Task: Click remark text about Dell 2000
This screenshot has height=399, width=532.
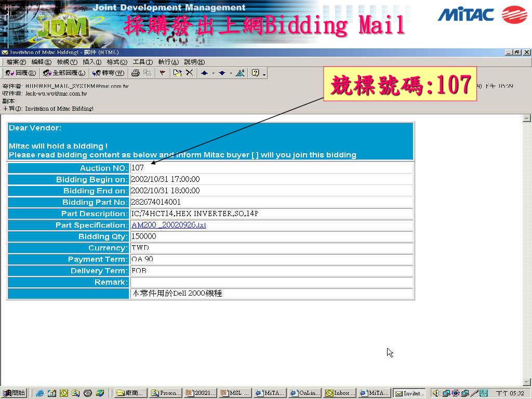Action: click(177, 294)
